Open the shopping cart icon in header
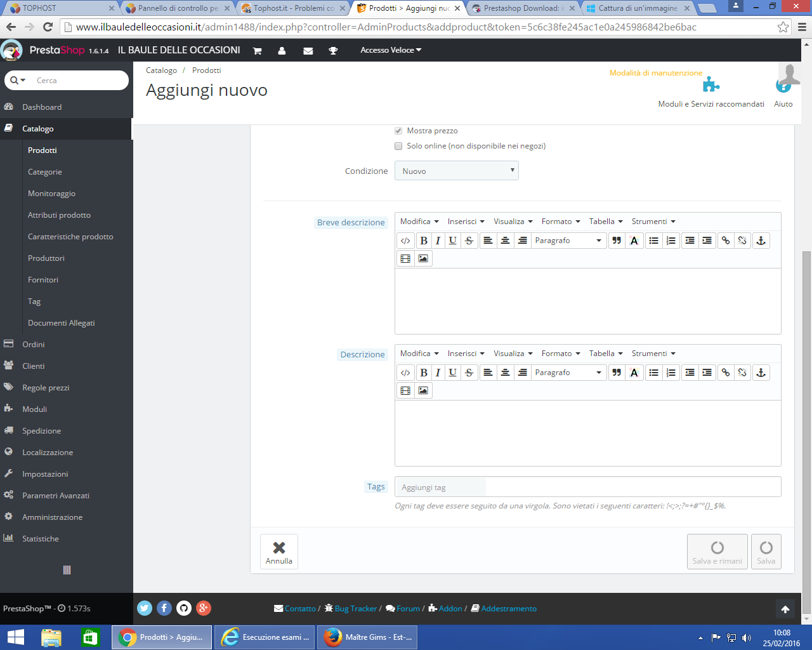 click(258, 51)
